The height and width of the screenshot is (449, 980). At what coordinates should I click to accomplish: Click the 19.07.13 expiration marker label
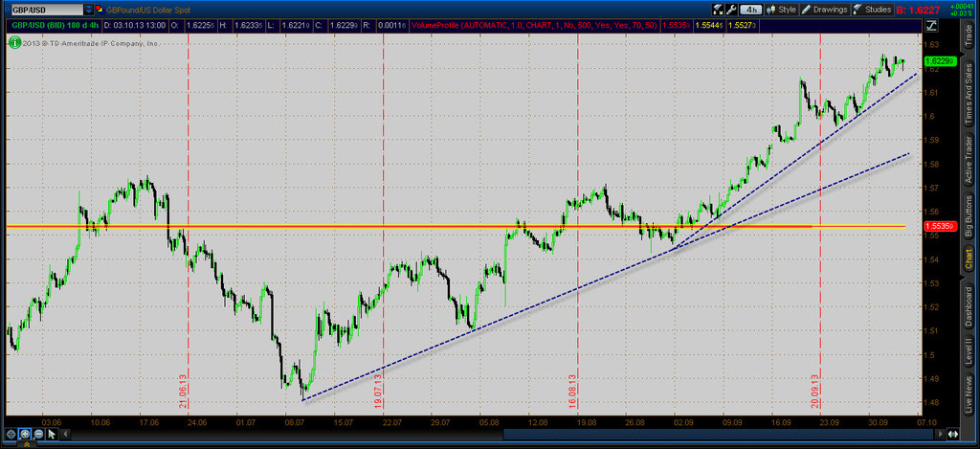pyautogui.click(x=378, y=391)
